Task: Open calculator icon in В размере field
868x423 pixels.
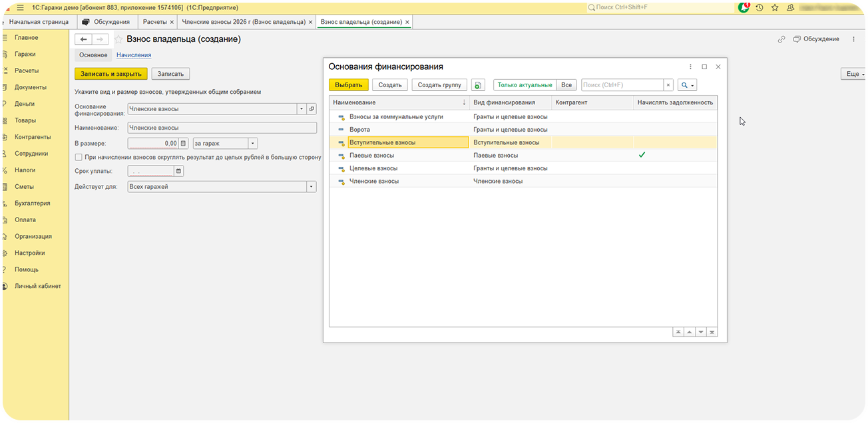Action: click(x=184, y=143)
